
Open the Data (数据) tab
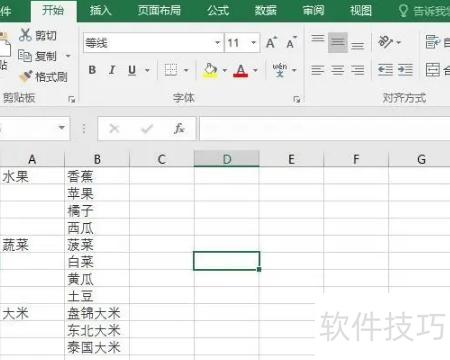click(x=266, y=11)
